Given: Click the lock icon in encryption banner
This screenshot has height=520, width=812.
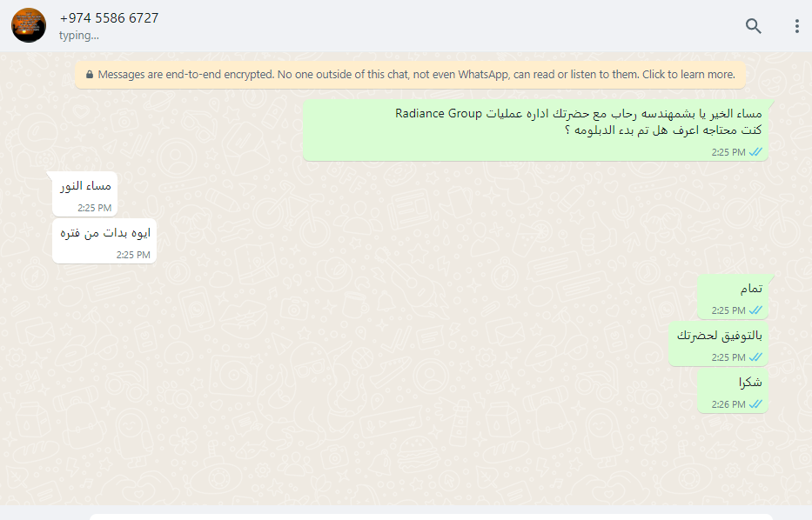Looking at the screenshot, I should pos(90,75).
